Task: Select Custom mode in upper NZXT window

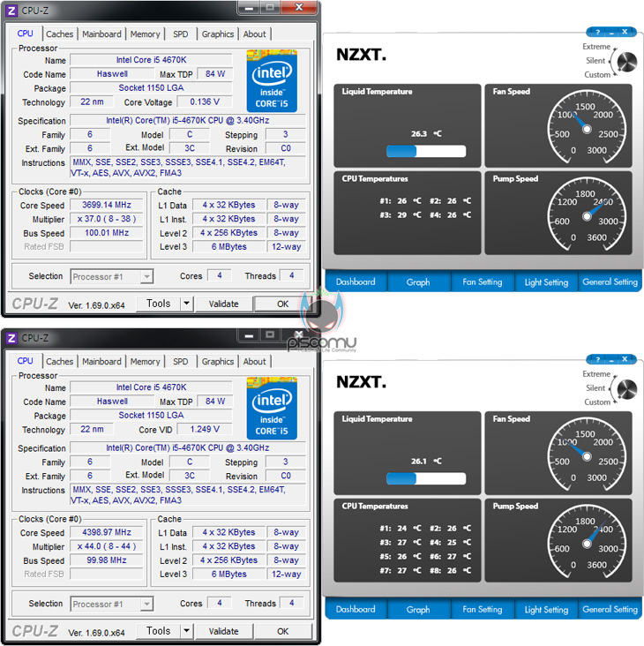Action: coord(597,74)
